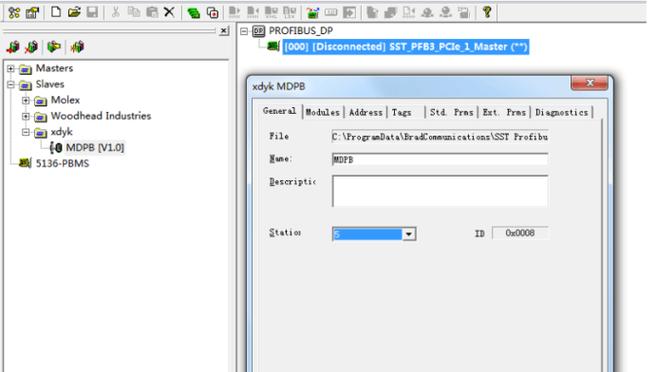
Task: Click the greyed CSV export icon
Action: pos(290,12)
